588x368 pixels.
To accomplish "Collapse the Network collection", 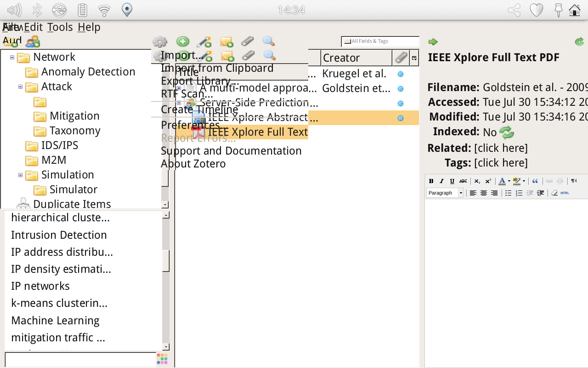I will click(12, 57).
